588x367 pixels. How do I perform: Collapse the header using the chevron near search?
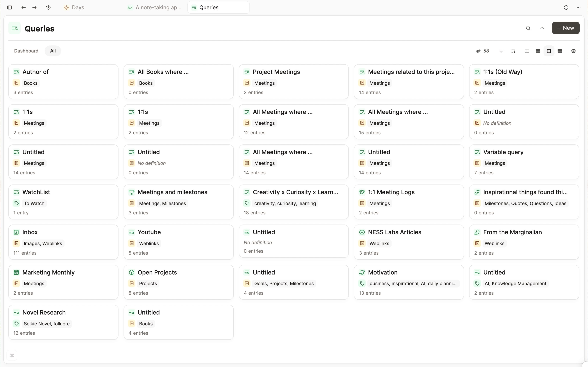pyautogui.click(x=542, y=28)
